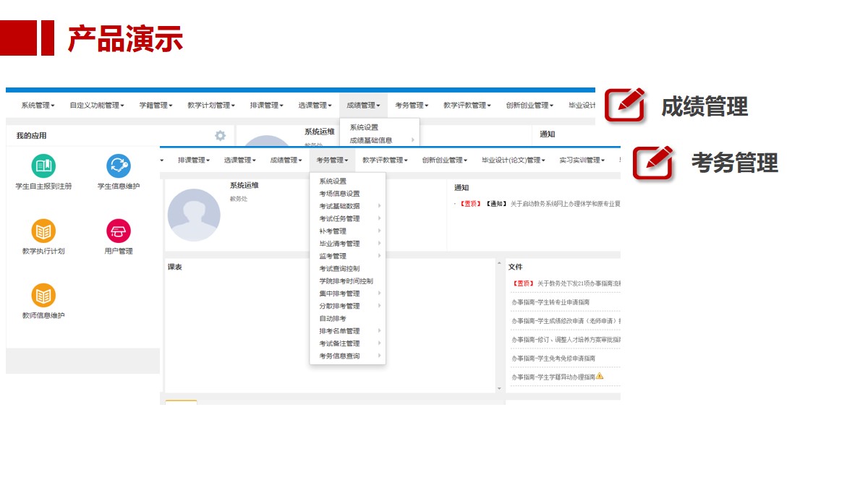Open 教师信息维护 app icon

43,296
